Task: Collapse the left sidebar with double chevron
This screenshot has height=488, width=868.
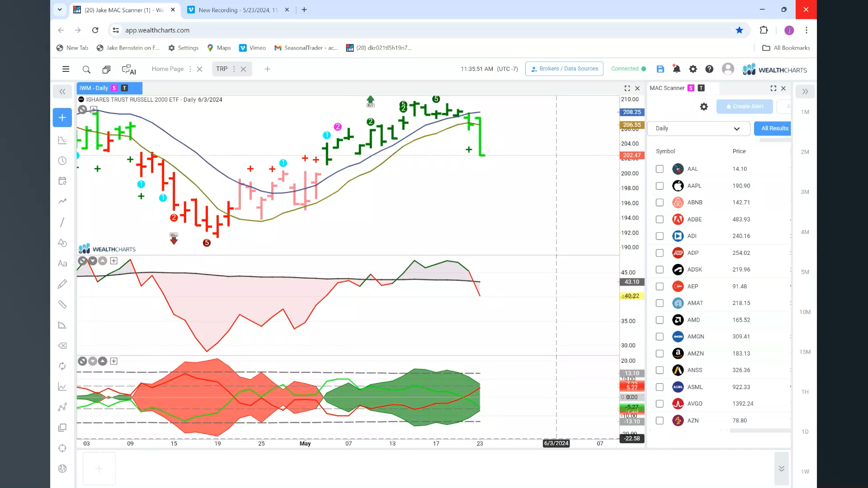Action: [x=62, y=92]
